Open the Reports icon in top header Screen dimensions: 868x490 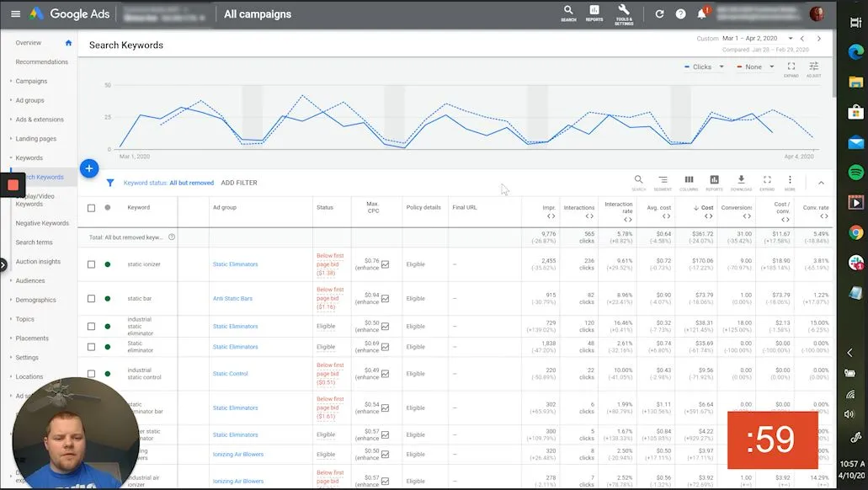[594, 13]
